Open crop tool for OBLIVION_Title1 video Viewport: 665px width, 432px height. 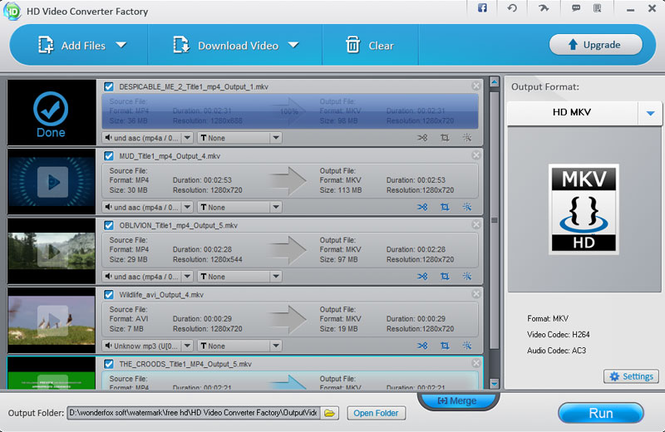point(444,276)
